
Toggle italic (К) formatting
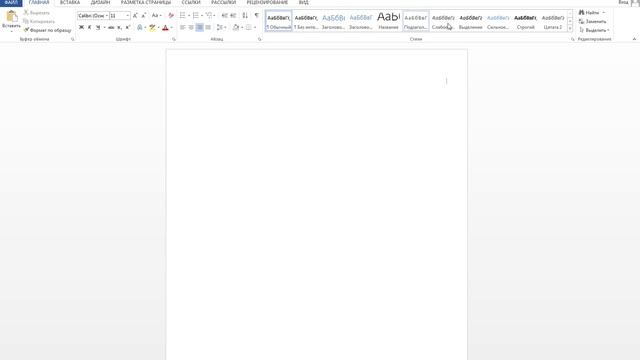click(x=89, y=27)
